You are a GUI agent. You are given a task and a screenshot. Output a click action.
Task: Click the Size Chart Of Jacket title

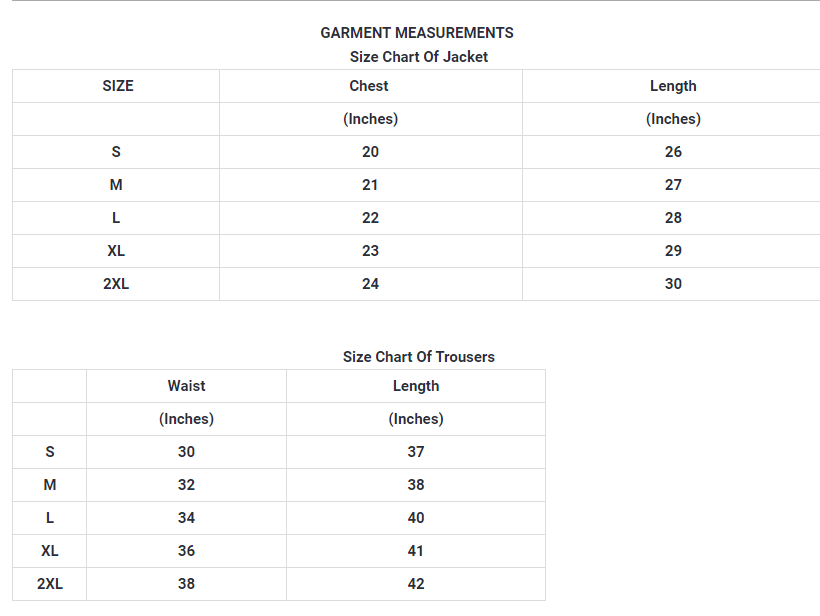click(419, 57)
